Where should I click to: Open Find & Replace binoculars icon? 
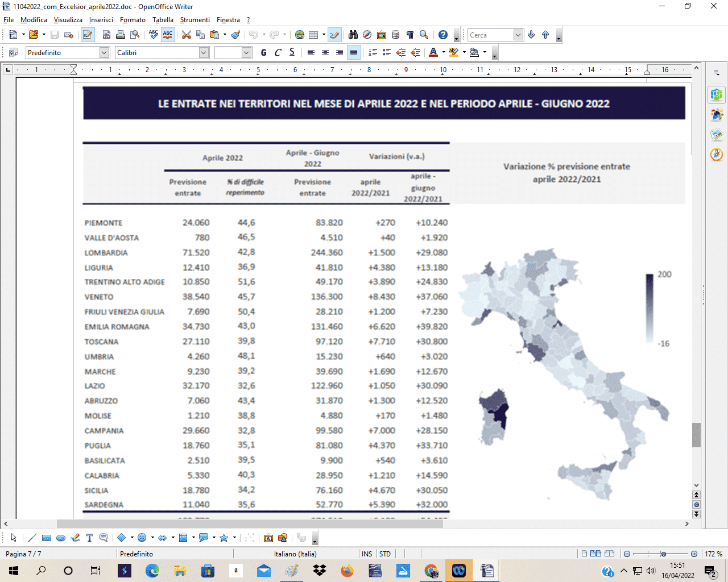(x=353, y=35)
